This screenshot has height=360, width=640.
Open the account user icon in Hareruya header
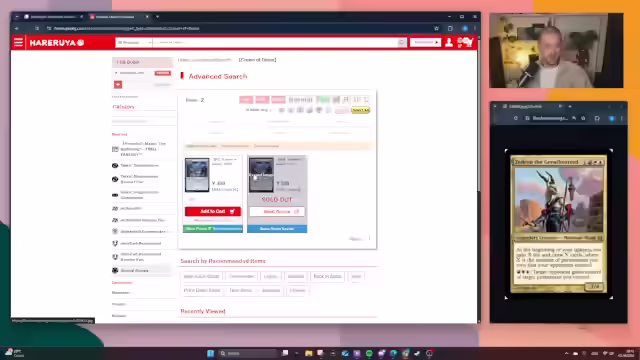point(449,42)
